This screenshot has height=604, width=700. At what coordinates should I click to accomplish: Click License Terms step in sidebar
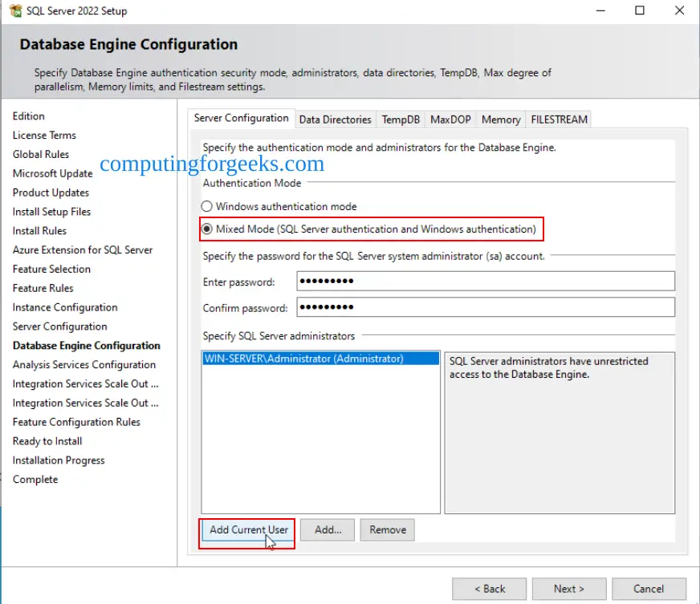44,136
